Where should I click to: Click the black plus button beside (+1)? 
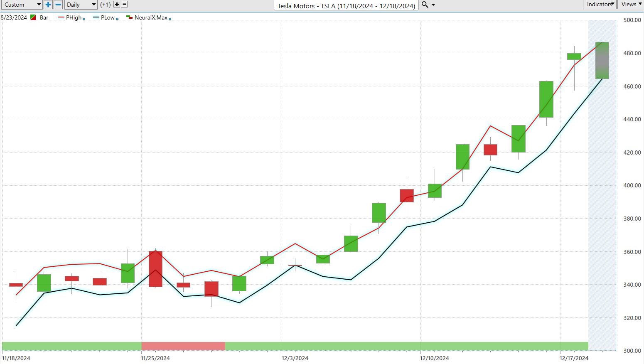(117, 5)
